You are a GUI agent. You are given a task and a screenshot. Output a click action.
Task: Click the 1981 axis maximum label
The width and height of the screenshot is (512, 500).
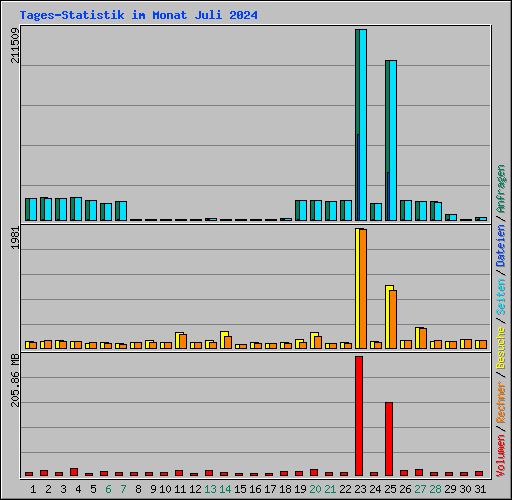coord(15,238)
